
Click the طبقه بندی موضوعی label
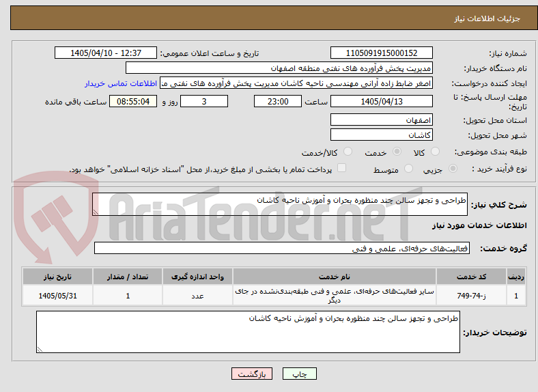click(x=491, y=152)
